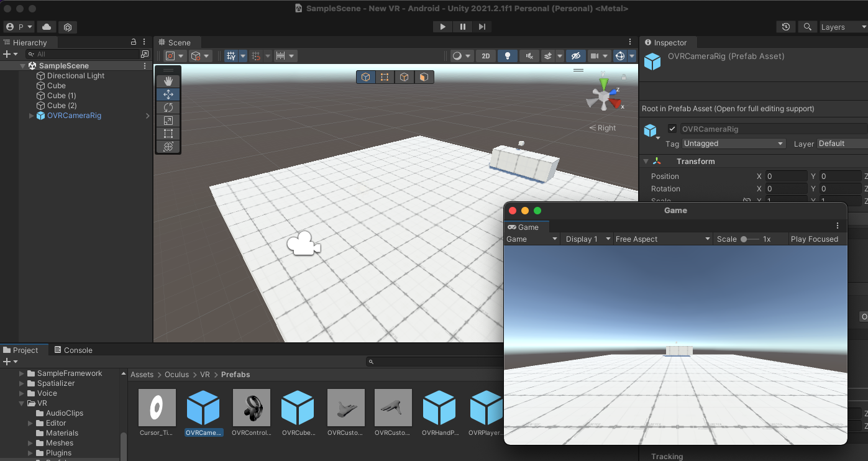Open Hierarchy create plus dropdown
The height and width of the screenshot is (461, 868).
pos(11,54)
